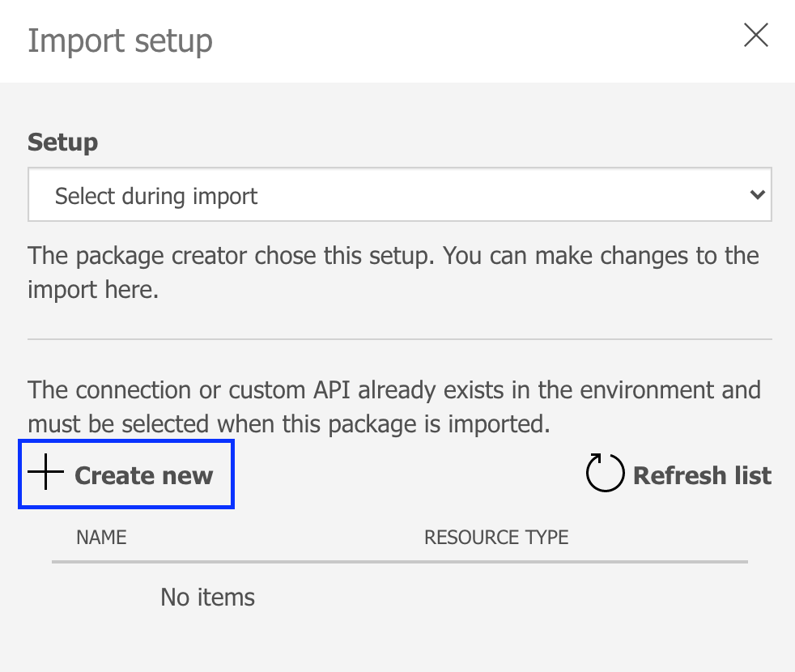Close the Import setup panel

pos(755,36)
